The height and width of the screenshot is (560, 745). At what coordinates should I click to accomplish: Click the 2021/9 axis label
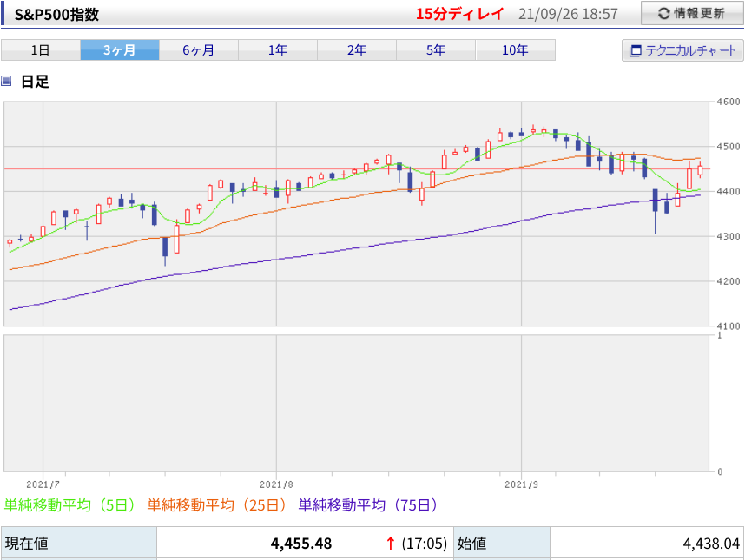pyautogui.click(x=521, y=484)
